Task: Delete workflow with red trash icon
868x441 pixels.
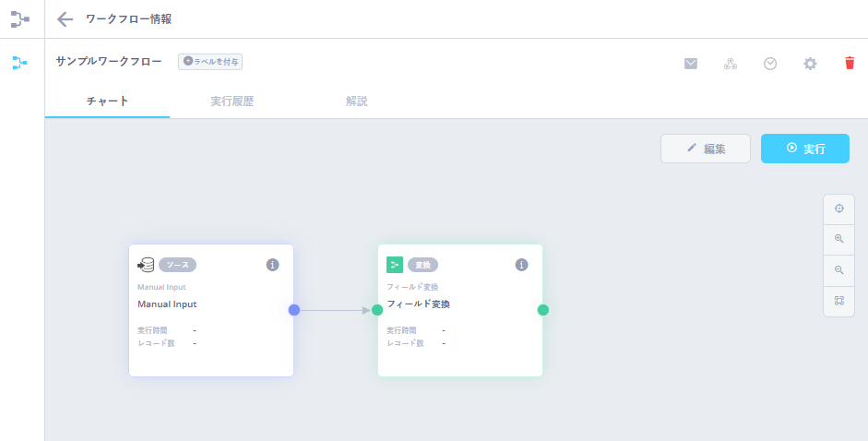Action: tap(850, 64)
